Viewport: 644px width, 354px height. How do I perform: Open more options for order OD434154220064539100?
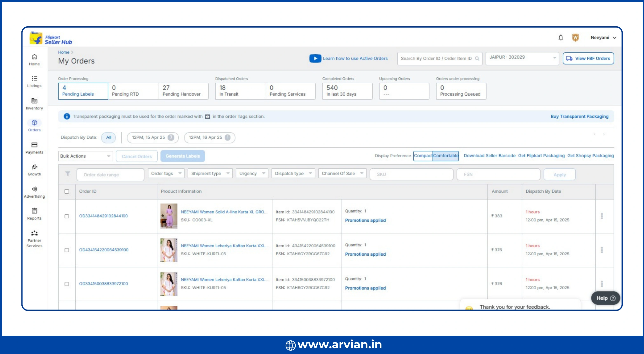point(602,250)
